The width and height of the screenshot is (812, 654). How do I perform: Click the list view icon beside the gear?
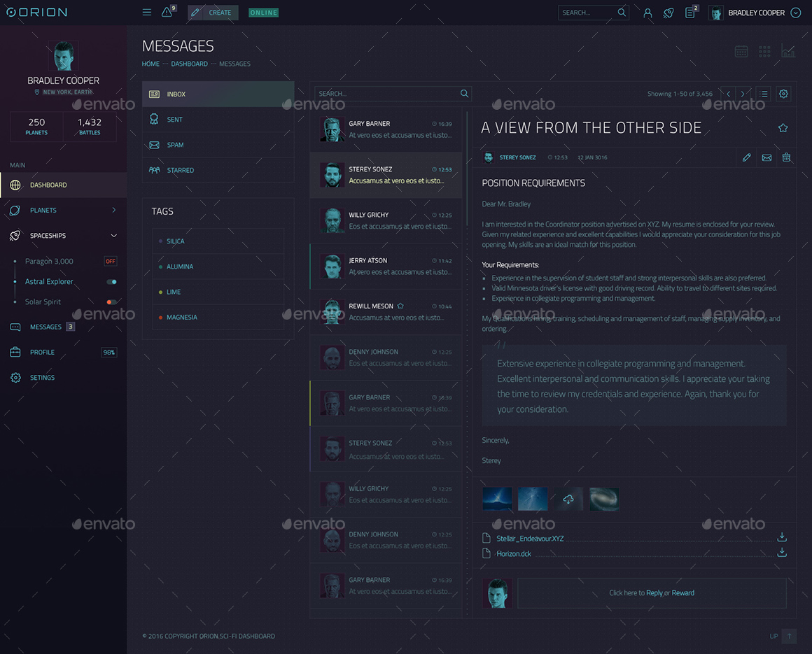[x=764, y=93]
